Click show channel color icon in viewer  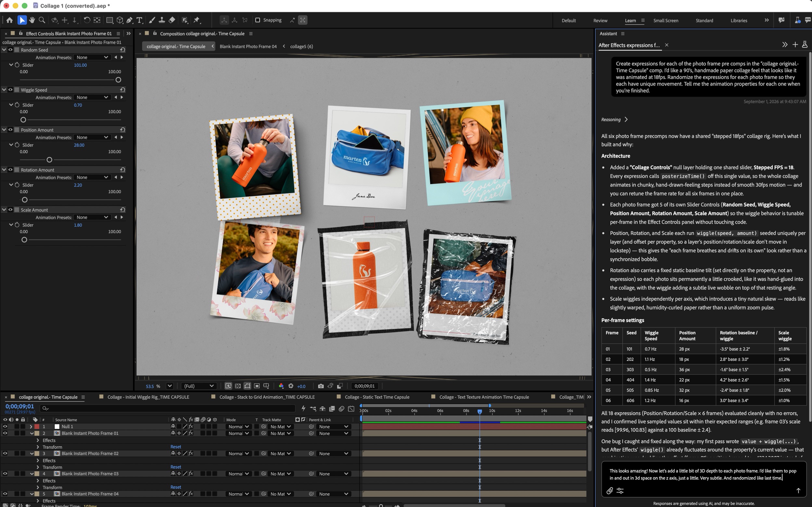pyautogui.click(x=281, y=386)
